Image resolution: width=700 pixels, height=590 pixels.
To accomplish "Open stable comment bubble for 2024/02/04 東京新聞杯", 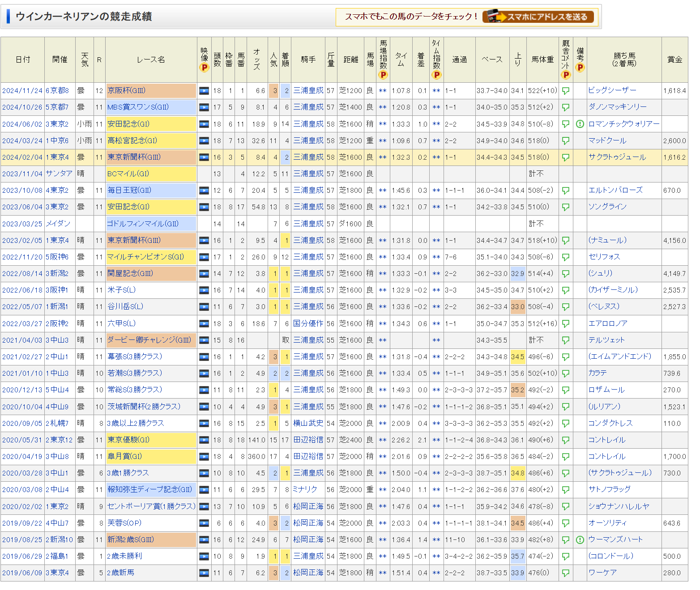I will tap(566, 157).
